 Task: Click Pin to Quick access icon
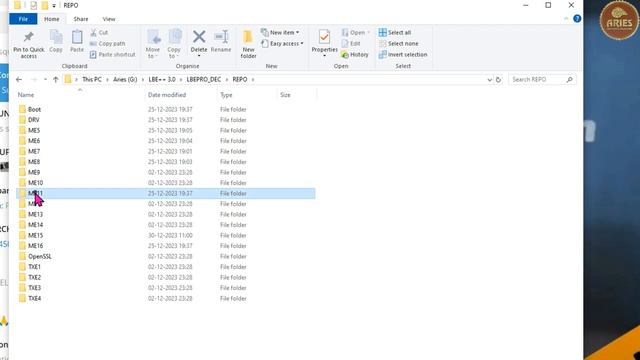[29, 37]
